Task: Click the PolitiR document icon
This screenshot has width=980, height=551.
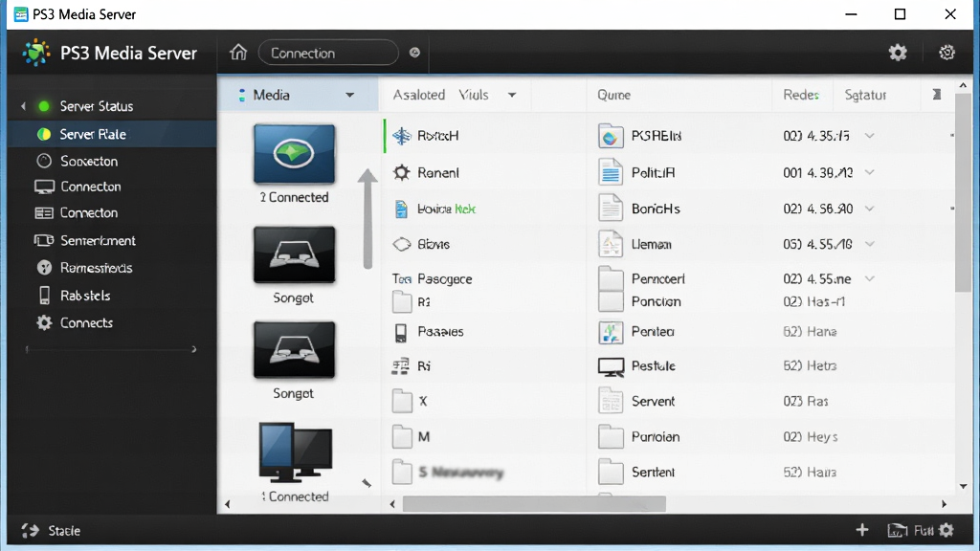Action: click(610, 172)
